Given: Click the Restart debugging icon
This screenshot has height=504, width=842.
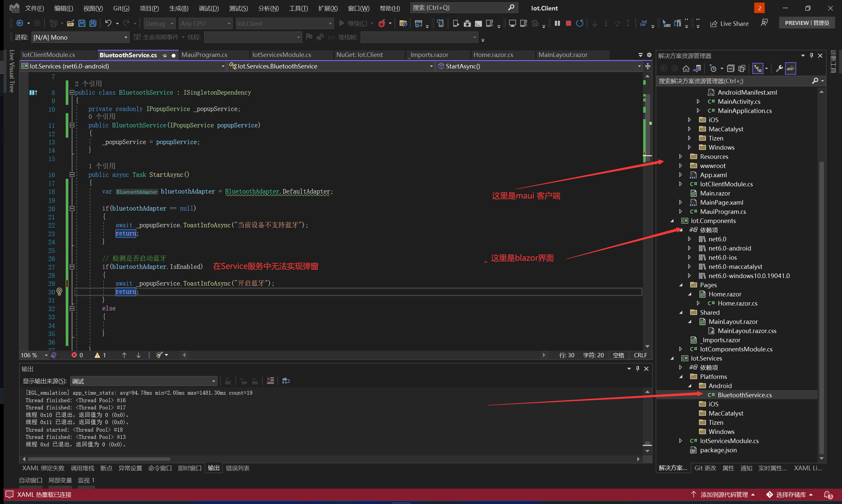Looking at the screenshot, I should (580, 24).
